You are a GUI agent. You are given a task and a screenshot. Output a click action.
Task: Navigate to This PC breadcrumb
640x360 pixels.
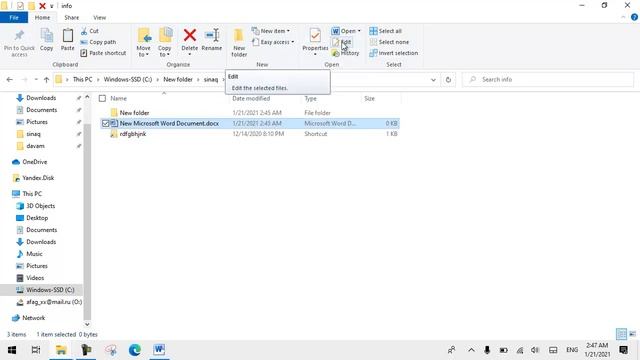[82, 80]
